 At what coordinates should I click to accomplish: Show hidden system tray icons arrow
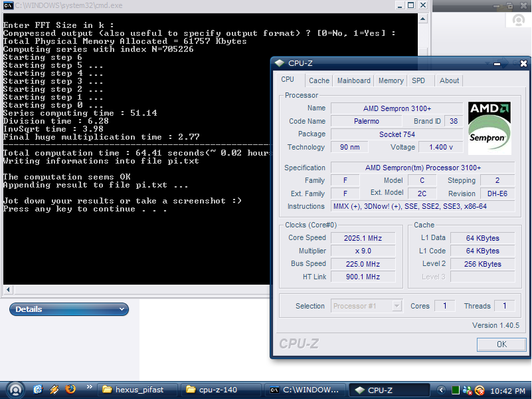[441, 390]
